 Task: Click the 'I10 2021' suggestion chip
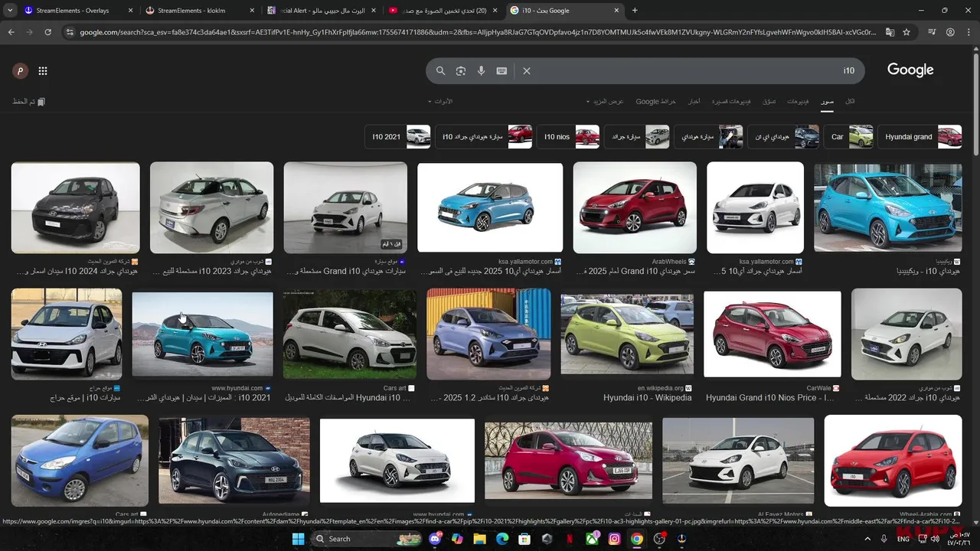click(x=397, y=137)
